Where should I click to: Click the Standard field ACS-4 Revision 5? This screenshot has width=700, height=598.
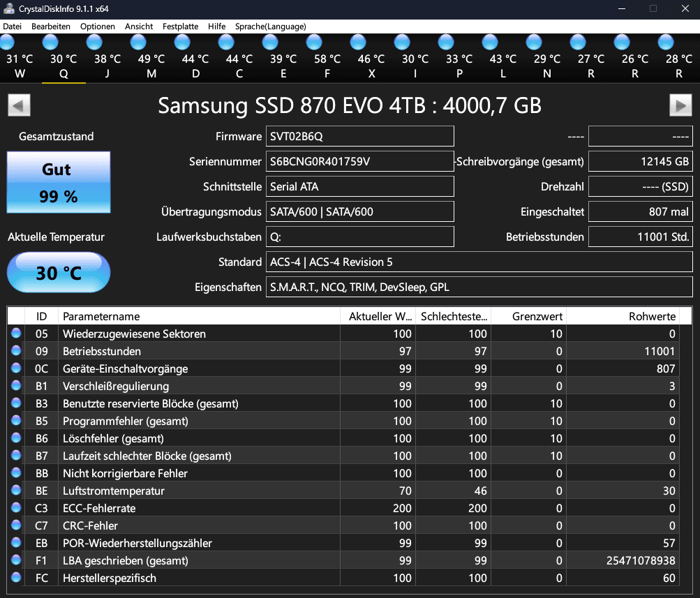[479, 262]
